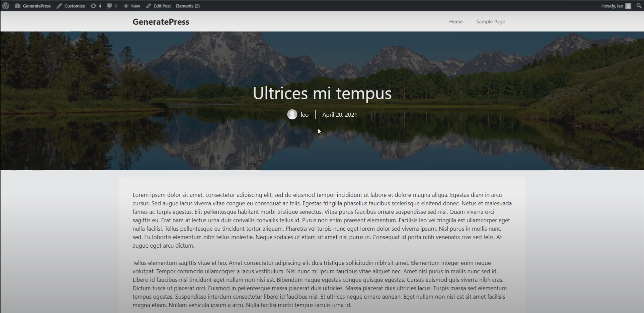
Task: Open updates icon showing 4 pending
Action: tap(96, 6)
